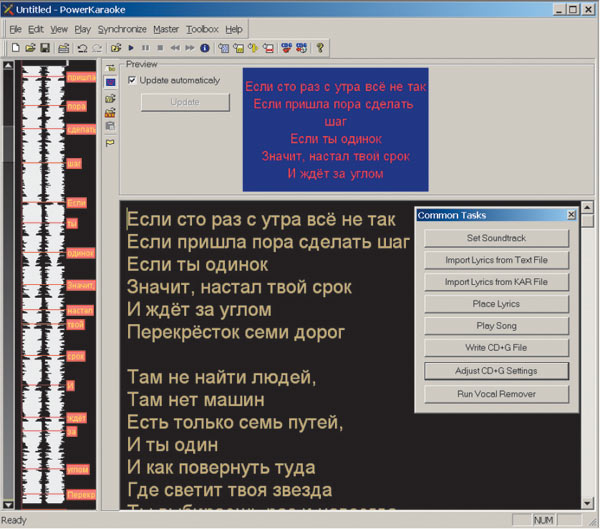Click the Save (floppy disk) icon
Image resolution: width=600 pixels, height=529 pixels.
click(x=45, y=47)
